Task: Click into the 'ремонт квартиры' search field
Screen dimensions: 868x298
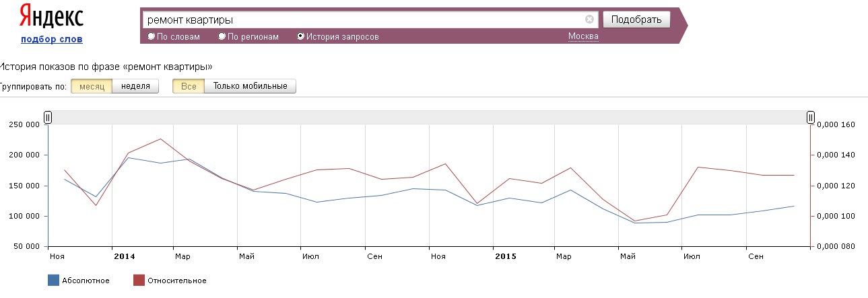Action: point(364,20)
